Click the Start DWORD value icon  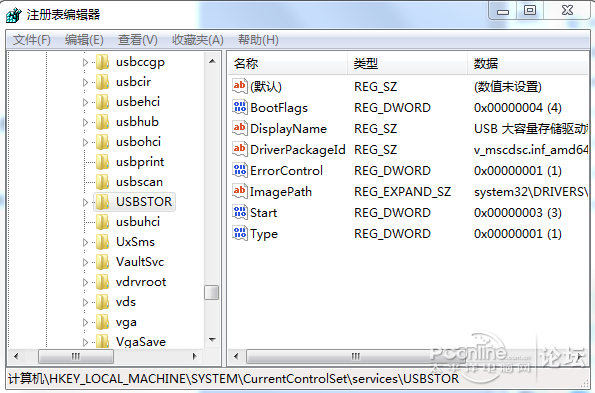(240, 212)
